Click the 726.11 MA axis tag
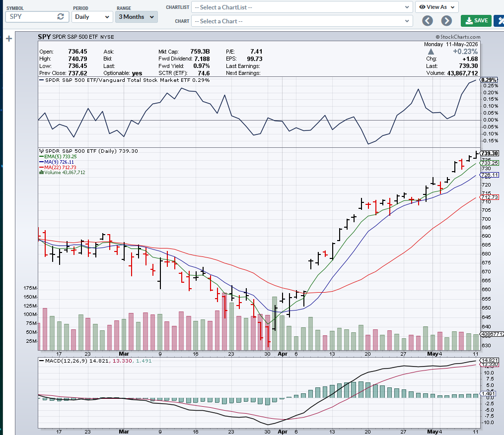The height and width of the screenshot is (435, 504). (x=490, y=175)
